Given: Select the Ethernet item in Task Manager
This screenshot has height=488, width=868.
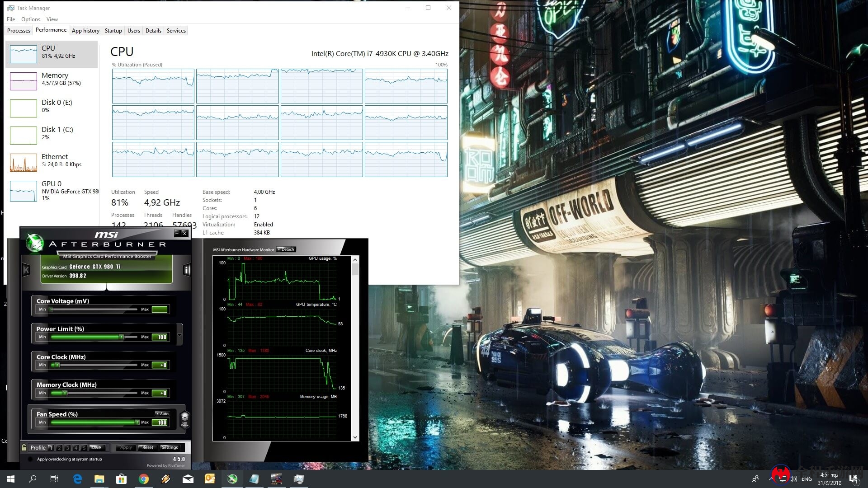Looking at the screenshot, I should pos(52,162).
